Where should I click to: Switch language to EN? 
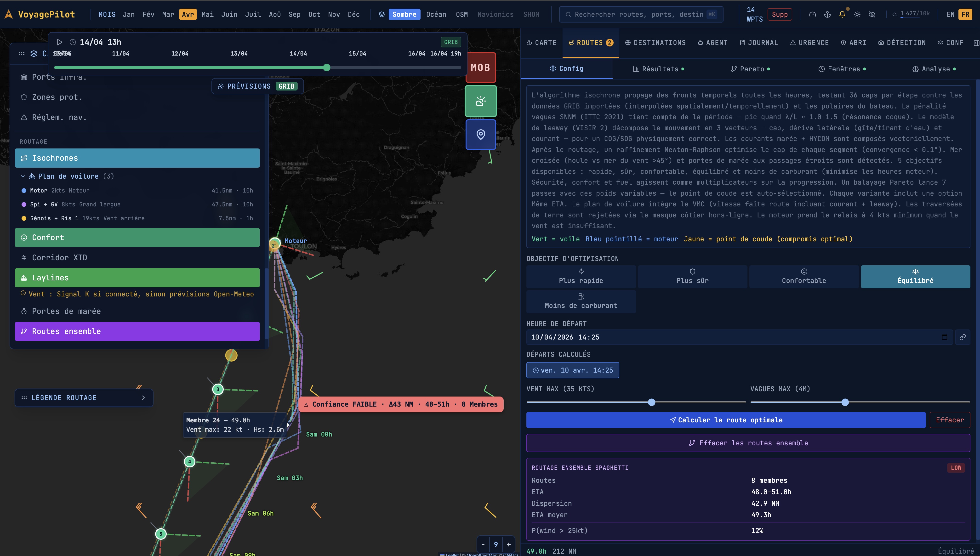950,15
